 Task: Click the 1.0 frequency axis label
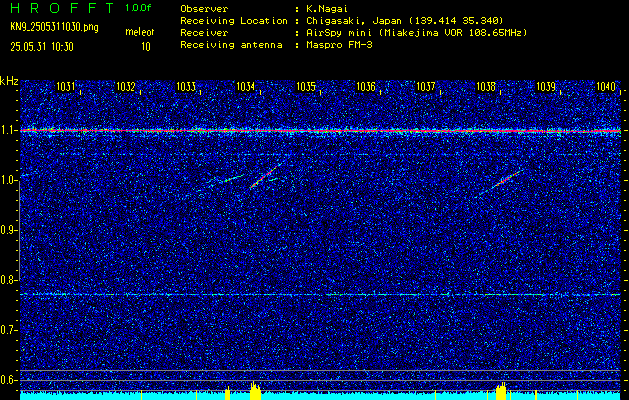coord(8,181)
